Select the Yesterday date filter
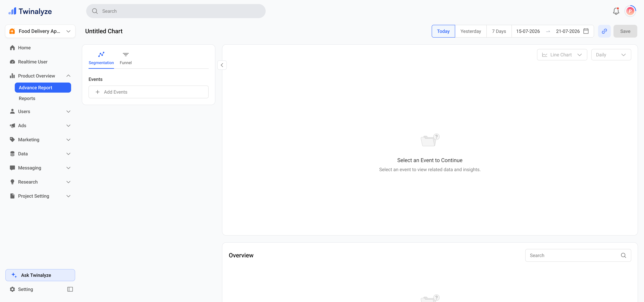This screenshot has width=644, height=302. point(471,31)
